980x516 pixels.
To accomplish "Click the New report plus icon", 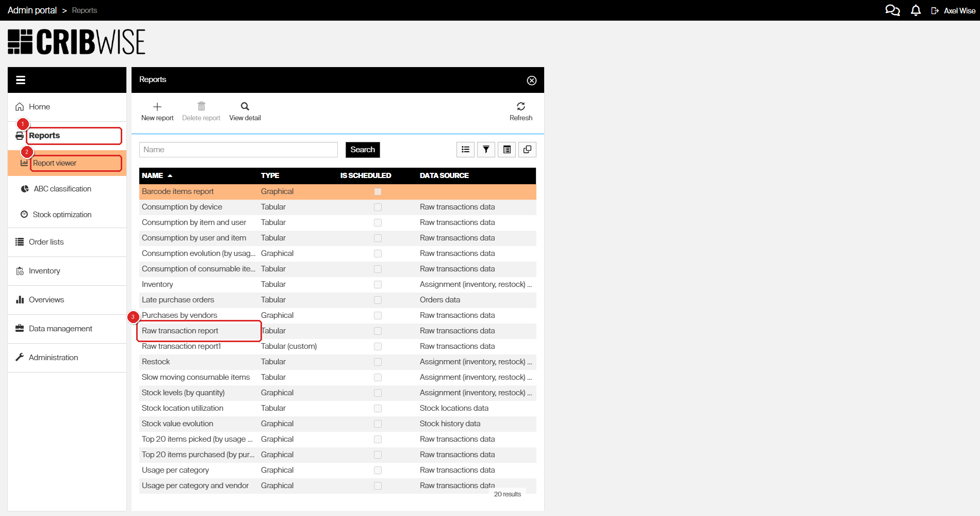I will (157, 107).
